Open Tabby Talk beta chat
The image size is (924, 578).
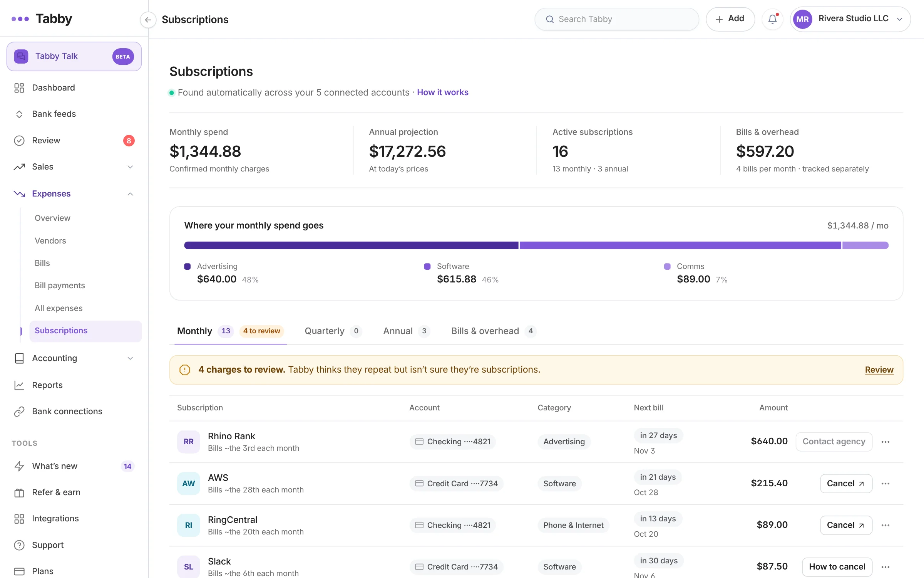tap(74, 56)
